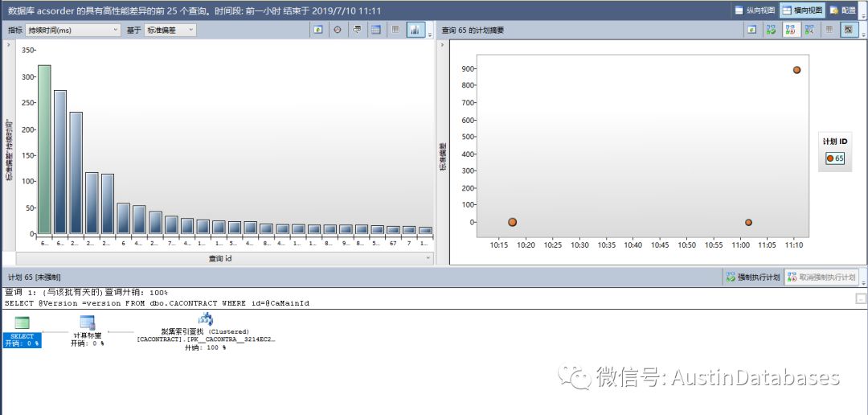Click the force plan icon in summary toolbar
Image resolution: width=868 pixels, height=415 pixels.
771,30
